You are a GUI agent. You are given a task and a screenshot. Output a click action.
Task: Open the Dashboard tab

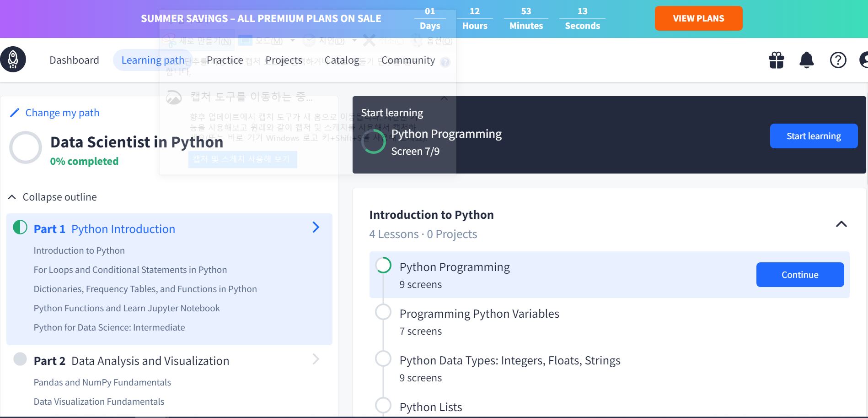(74, 60)
